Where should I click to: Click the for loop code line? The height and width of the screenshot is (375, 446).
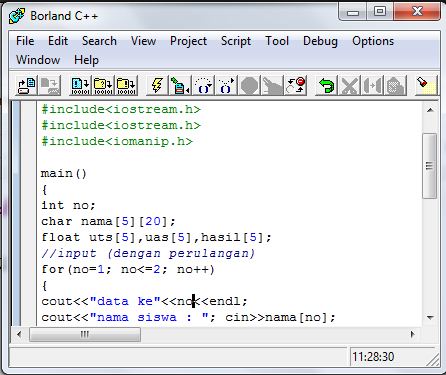coord(128,269)
